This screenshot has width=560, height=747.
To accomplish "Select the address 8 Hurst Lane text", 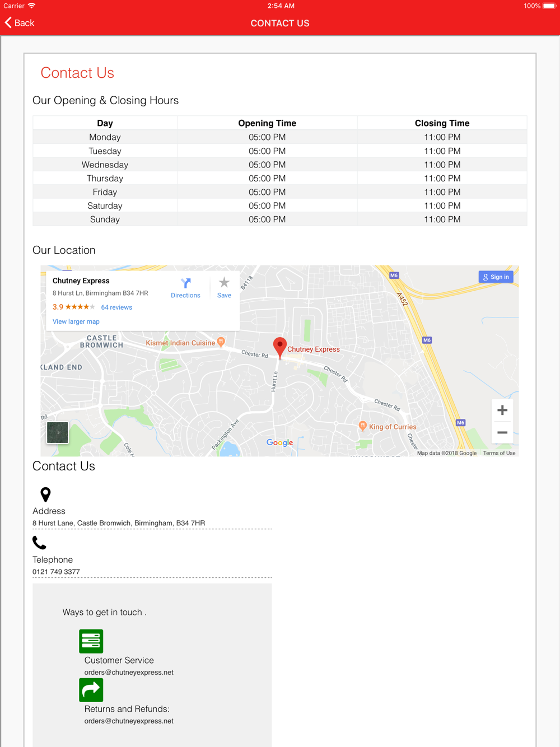I will tap(119, 523).
